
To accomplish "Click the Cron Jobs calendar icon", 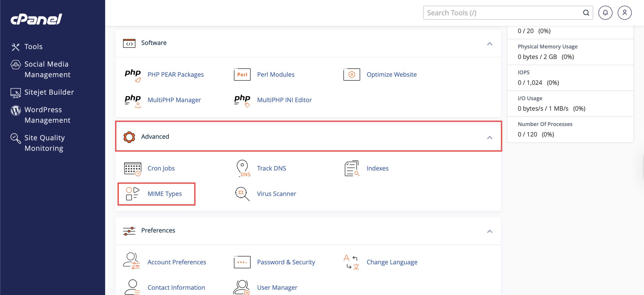I will pyautogui.click(x=132, y=168).
